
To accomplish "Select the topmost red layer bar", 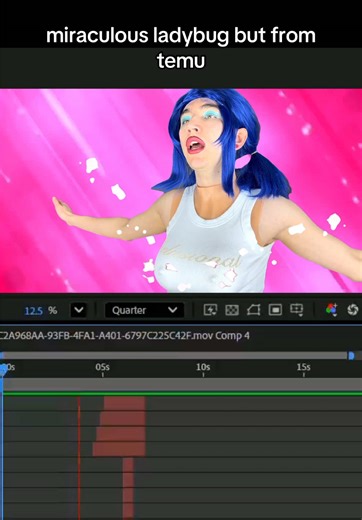I will pos(125,403).
